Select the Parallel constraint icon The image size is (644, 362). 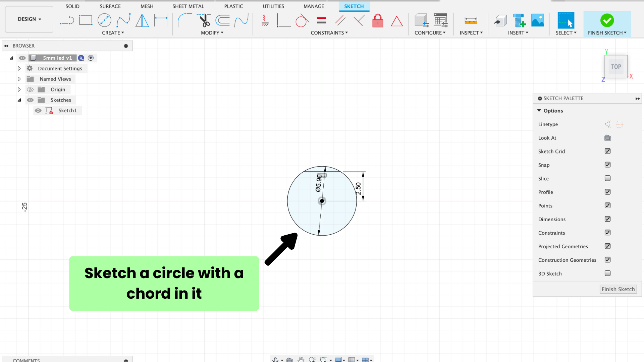click(340, 20)
